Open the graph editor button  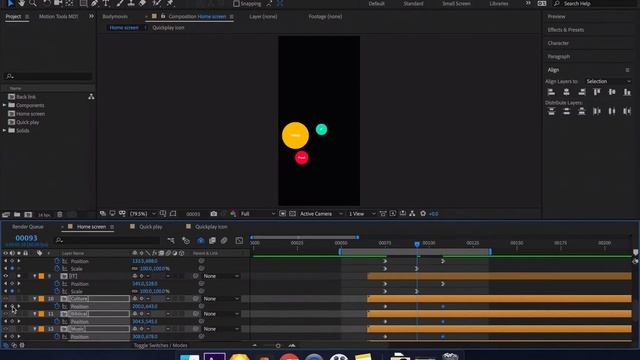[x=239, y=240]
